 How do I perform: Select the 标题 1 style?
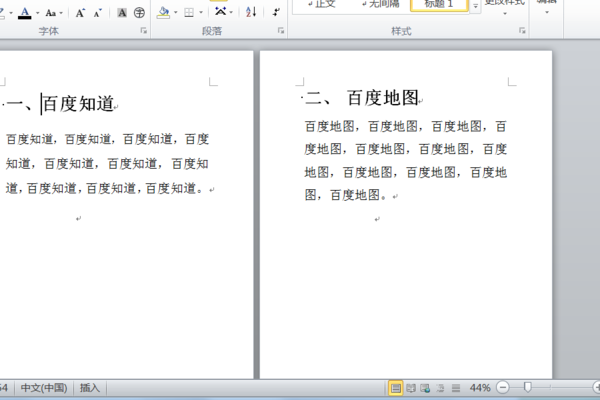(439, 5)
